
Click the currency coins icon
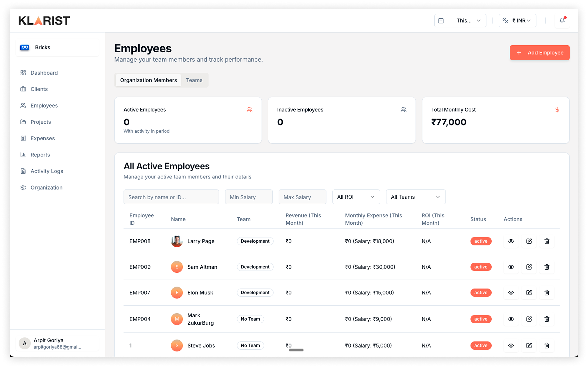[505, 21]
